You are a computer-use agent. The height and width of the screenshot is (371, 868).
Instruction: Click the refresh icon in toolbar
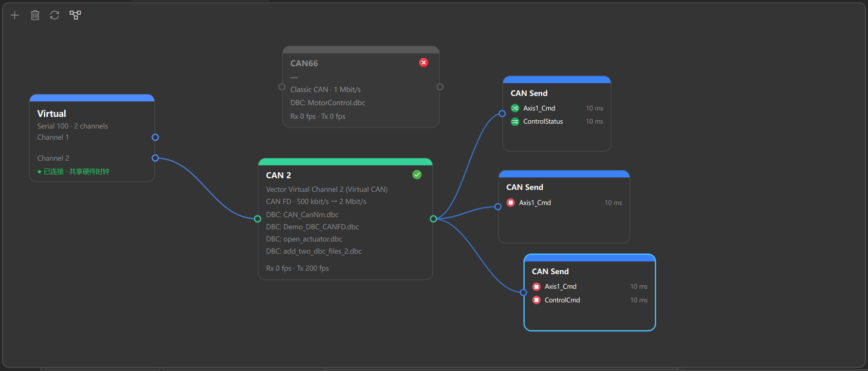(x=55, y=15)
